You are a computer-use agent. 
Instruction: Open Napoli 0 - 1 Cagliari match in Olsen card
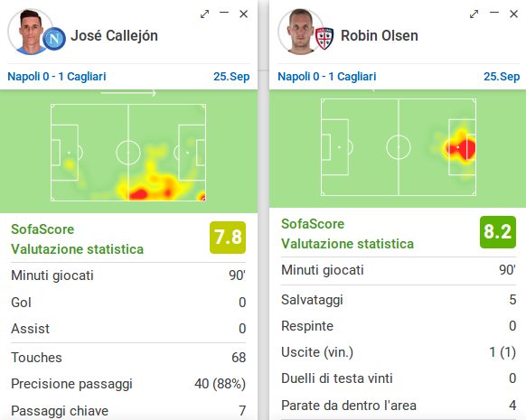point(327,77)
